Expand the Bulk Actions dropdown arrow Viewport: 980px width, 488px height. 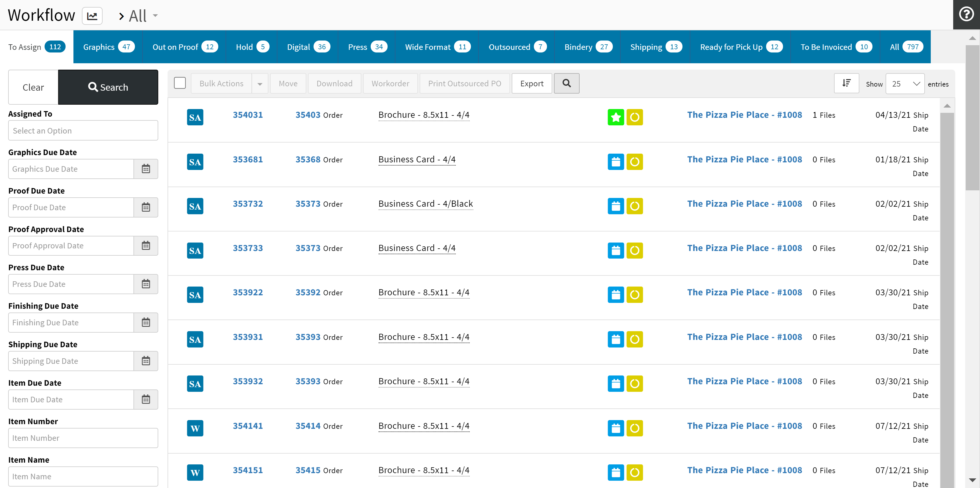click(x=260, y=84)
